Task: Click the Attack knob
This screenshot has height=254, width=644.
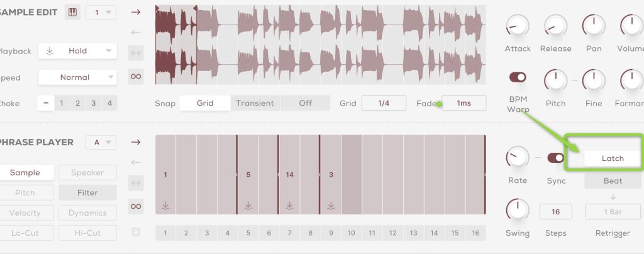Action: point(518,26)
